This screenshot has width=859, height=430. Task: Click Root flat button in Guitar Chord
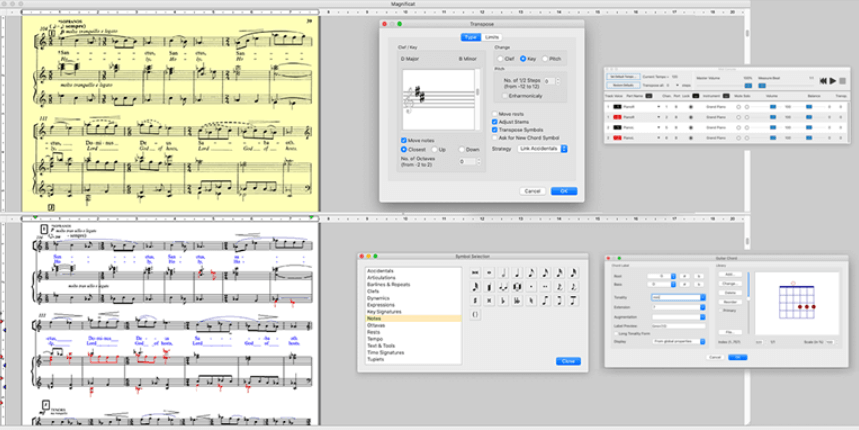click(x=699, y=276)
